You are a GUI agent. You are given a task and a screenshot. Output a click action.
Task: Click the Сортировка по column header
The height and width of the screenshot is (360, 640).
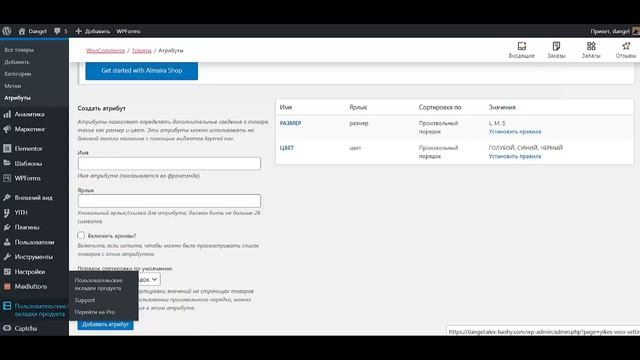pos(440,107)
